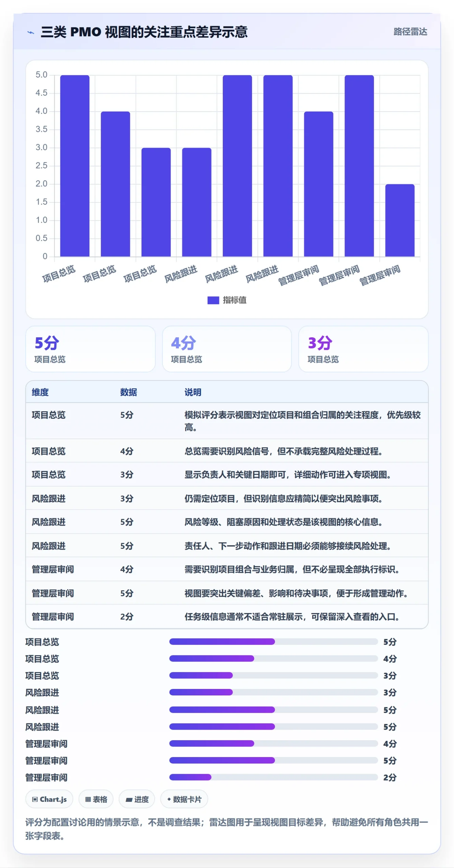Toggle the 指标值 legend color swatch
454x868 pixels.
[213, 300]
